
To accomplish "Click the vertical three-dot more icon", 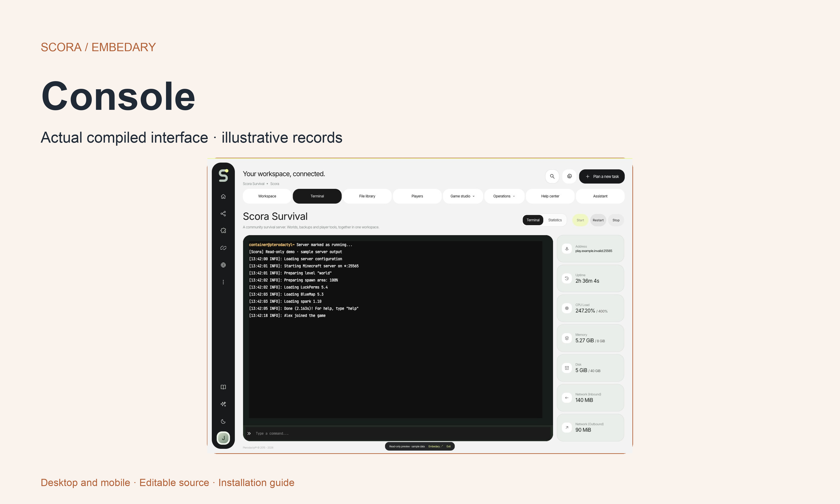I will point(223,282).
